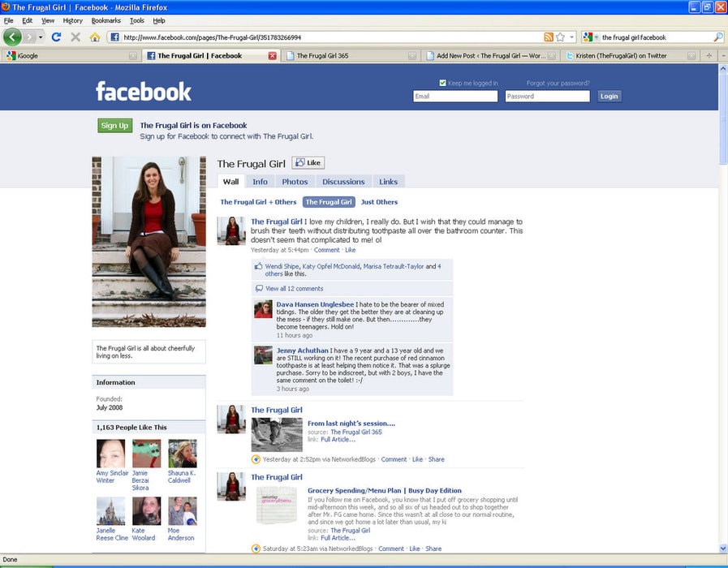This screenshot has height=568, width=728.
Task: Click the search magnifier icon
Action: tap(717, 37)
